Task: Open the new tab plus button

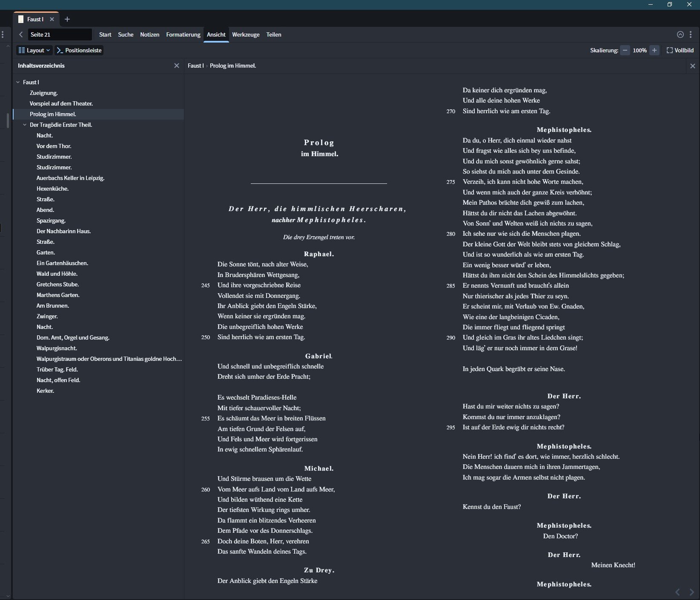Action: point(67,19)
